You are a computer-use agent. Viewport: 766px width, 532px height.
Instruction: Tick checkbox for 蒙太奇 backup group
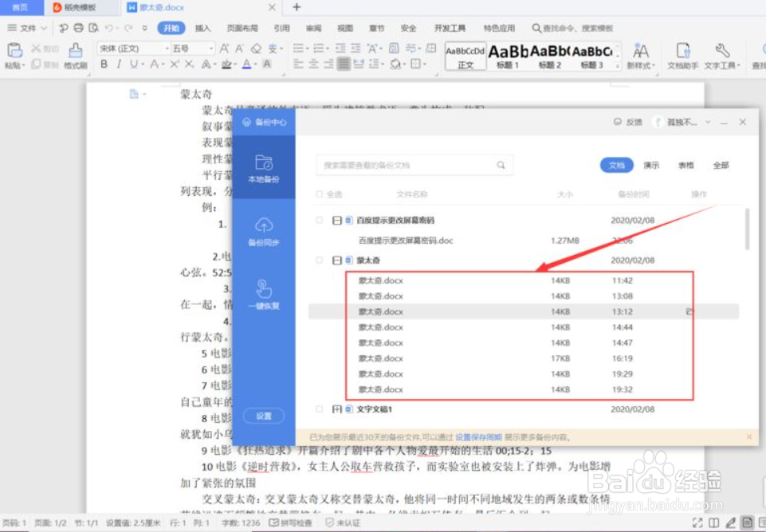319,260
